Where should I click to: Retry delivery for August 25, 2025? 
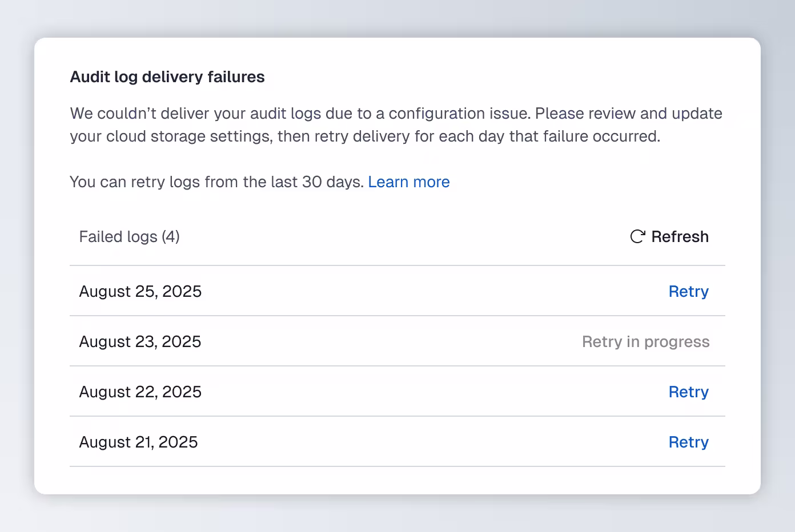coord(688,291)
